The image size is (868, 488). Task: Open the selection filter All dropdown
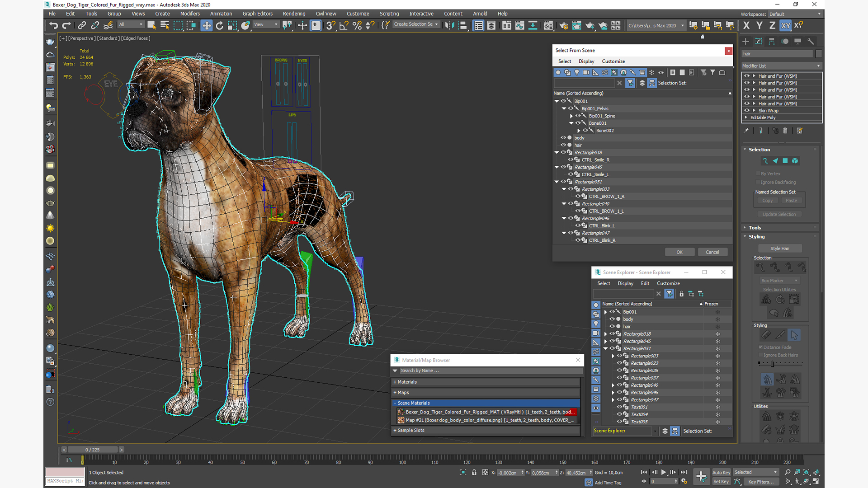pyautogui.click(x=131, y=24)
